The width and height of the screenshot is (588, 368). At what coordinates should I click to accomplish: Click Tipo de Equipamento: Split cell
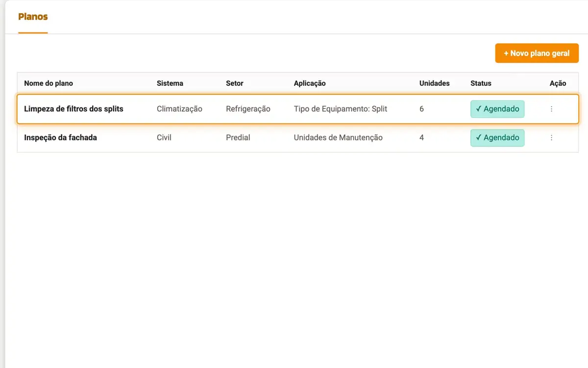pos(341,109)
